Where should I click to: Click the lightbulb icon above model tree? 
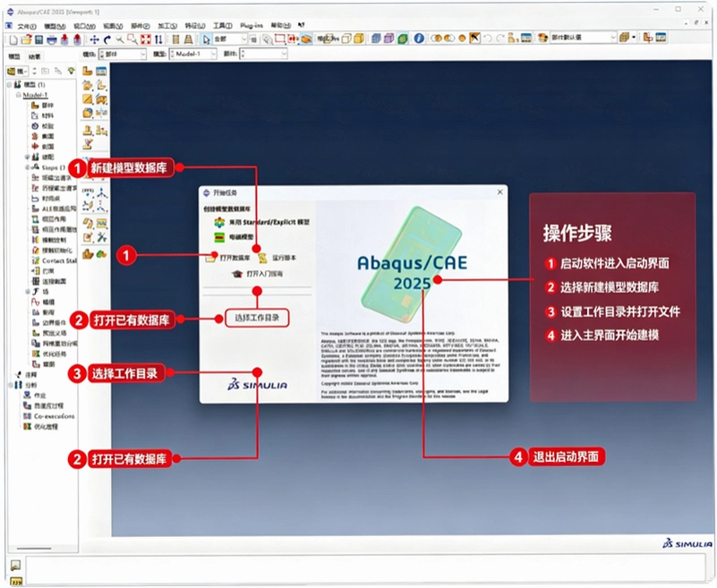point(71,71)
